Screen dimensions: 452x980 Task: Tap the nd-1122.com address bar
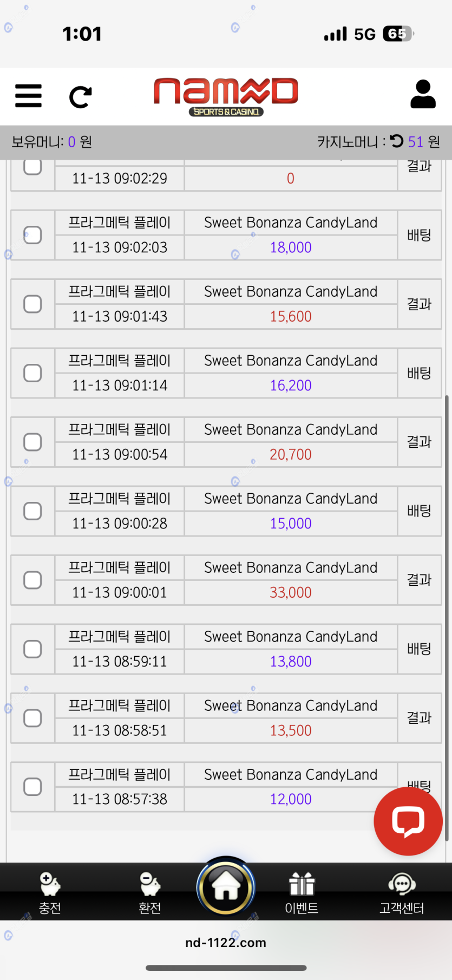pyautogui.click(x=226, y=943)
